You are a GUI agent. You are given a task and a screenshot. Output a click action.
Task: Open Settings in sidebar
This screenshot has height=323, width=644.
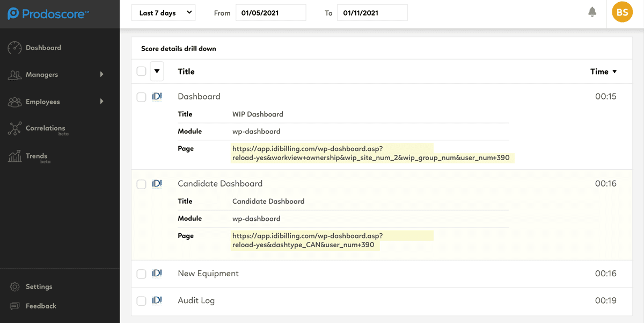pos(39,286)
